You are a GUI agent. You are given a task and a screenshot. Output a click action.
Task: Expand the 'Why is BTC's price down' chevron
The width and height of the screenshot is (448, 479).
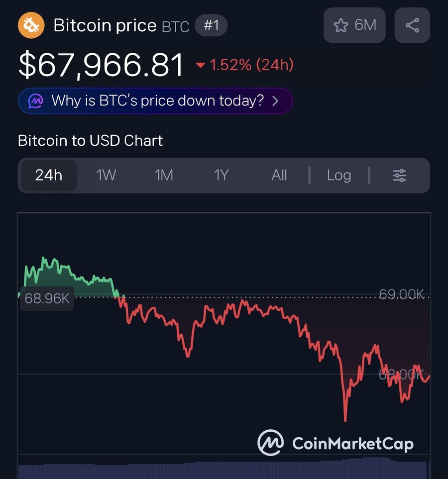coord(276,101)
